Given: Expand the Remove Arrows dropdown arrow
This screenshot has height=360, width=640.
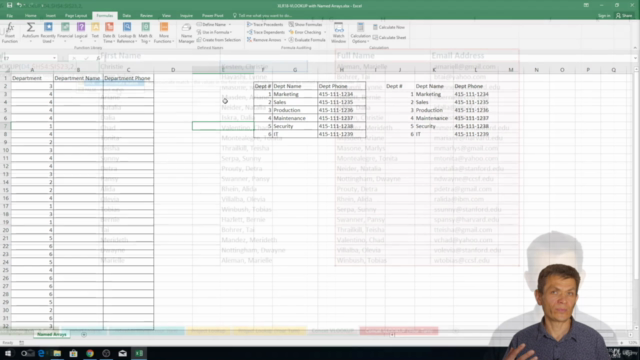Looking at the screenshot, I should (284, 40).
